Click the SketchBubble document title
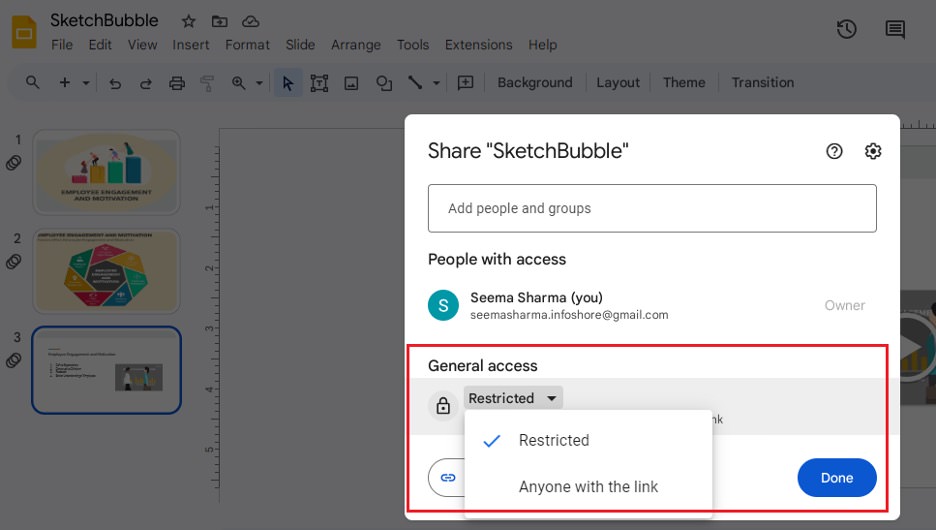 click(x=104, y=20)
